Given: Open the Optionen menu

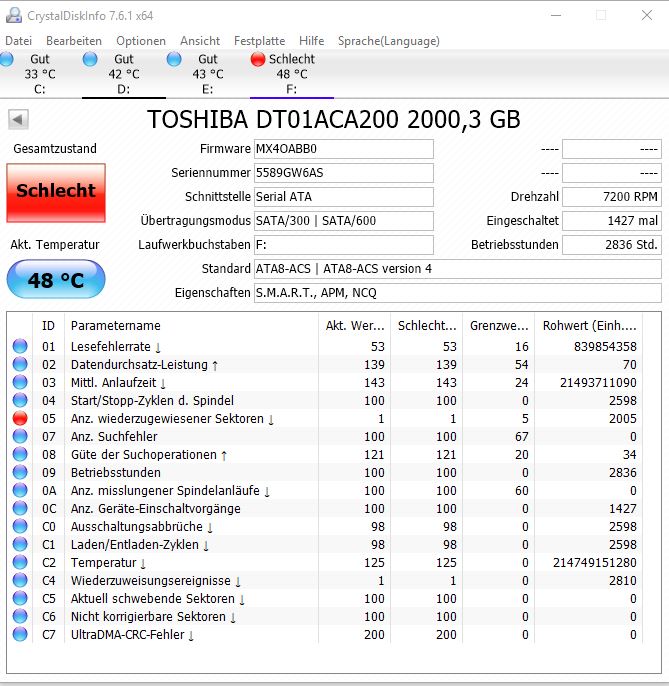Looking at the screenshot, I should [x=141, y=41].
